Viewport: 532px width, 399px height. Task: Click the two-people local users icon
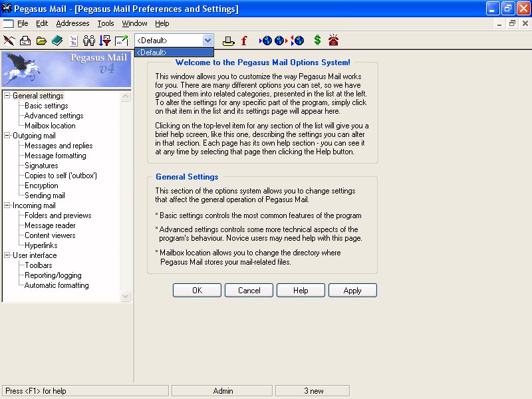[89, 41]
